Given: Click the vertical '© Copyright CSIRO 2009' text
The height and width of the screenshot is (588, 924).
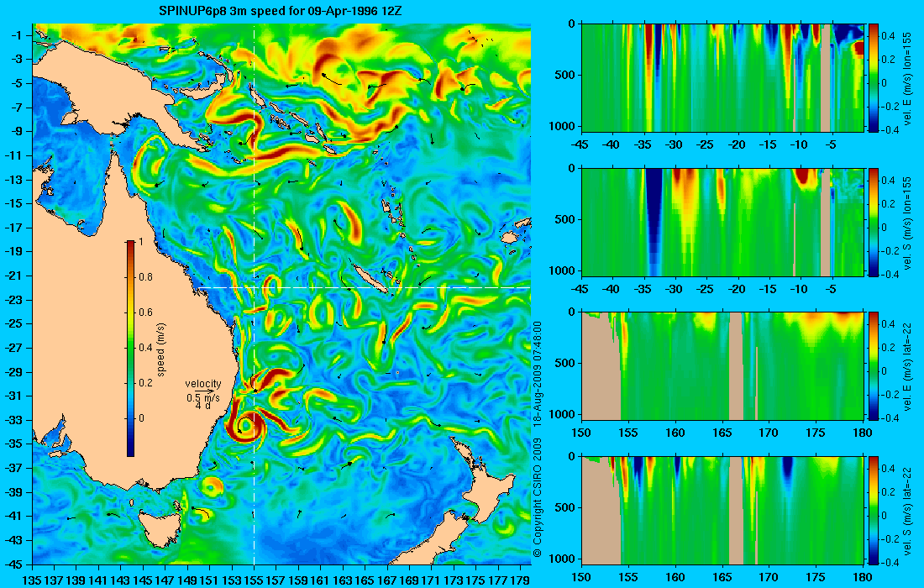Looking at the screenshot, I should coord(537,498).
